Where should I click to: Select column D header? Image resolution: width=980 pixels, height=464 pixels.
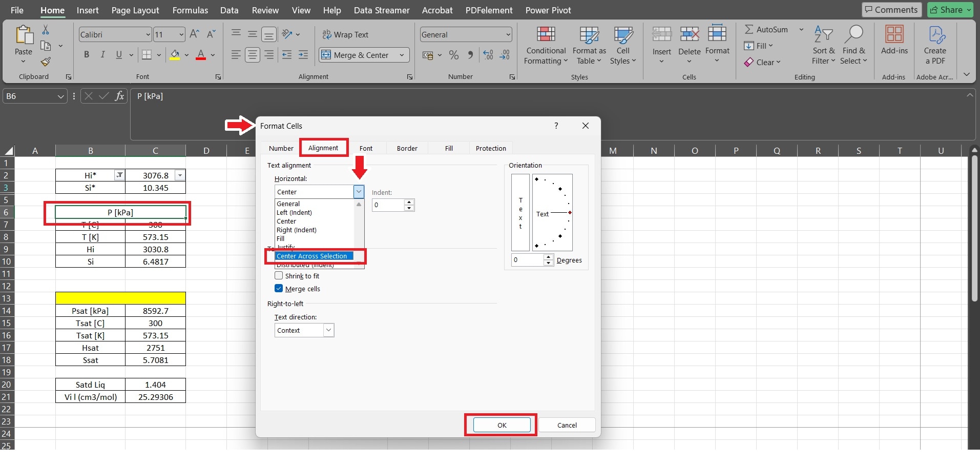pyautogui.click(x=206, y=150)
